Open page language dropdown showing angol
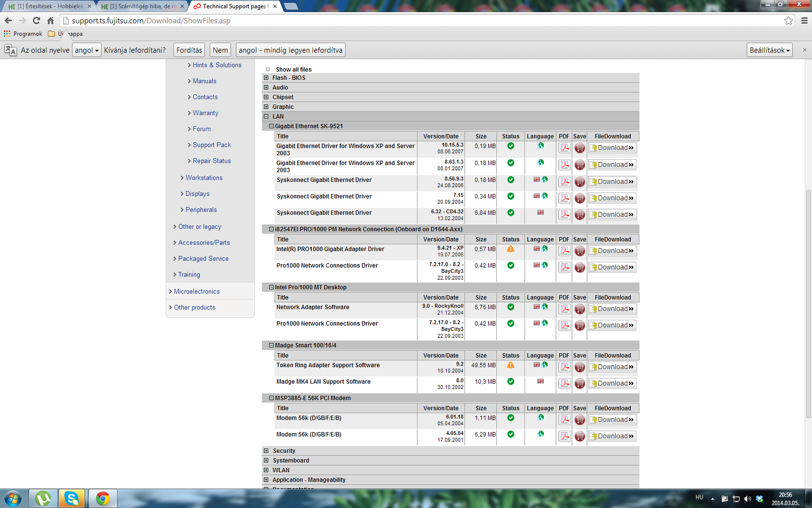Viewport: 812px width, 508px height. [x=87, y=50]
